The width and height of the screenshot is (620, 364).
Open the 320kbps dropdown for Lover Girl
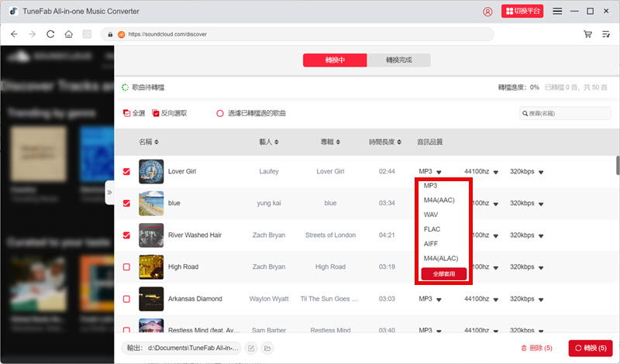coord(527,171)
